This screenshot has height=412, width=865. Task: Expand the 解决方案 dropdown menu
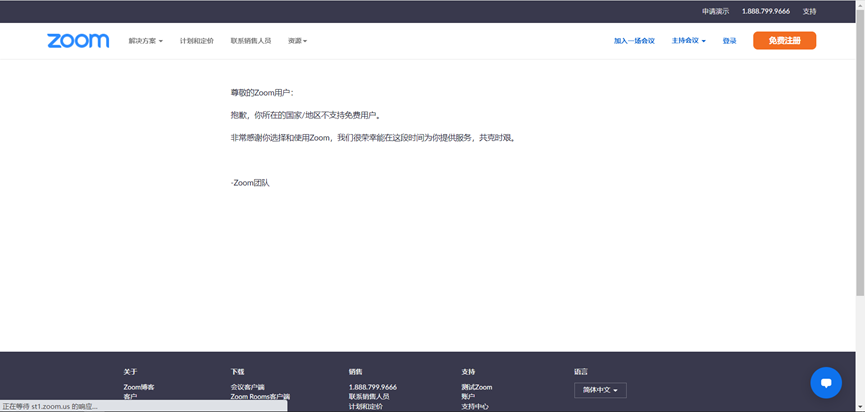146,41
